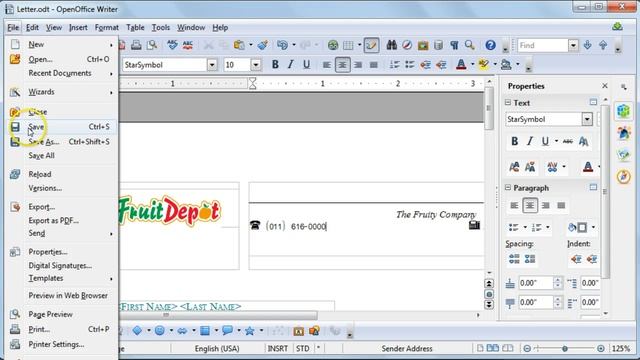Click the Format Paintbrush icon
This screenshot has width=640, height=360.
pyautogui.click(x=263, y=45)
